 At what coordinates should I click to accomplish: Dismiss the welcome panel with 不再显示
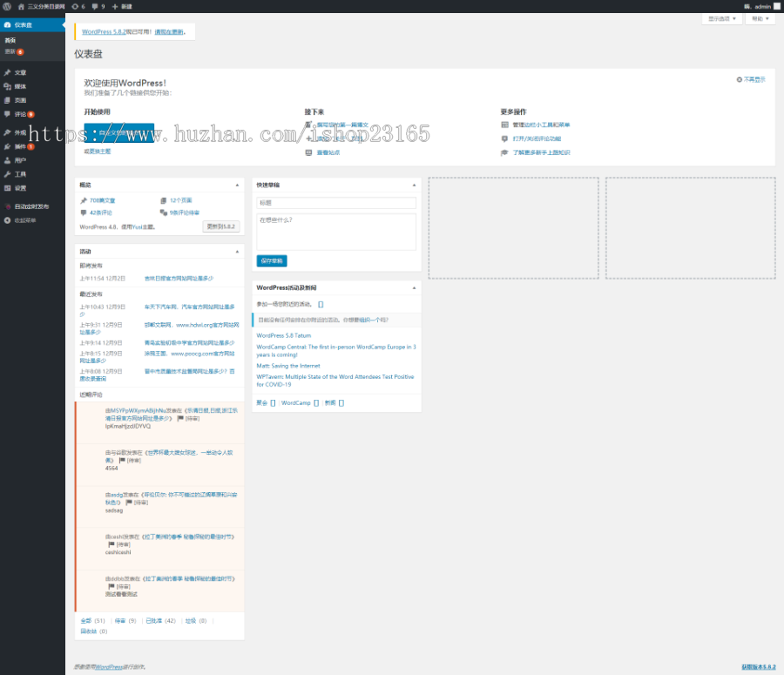pos(751,79)
